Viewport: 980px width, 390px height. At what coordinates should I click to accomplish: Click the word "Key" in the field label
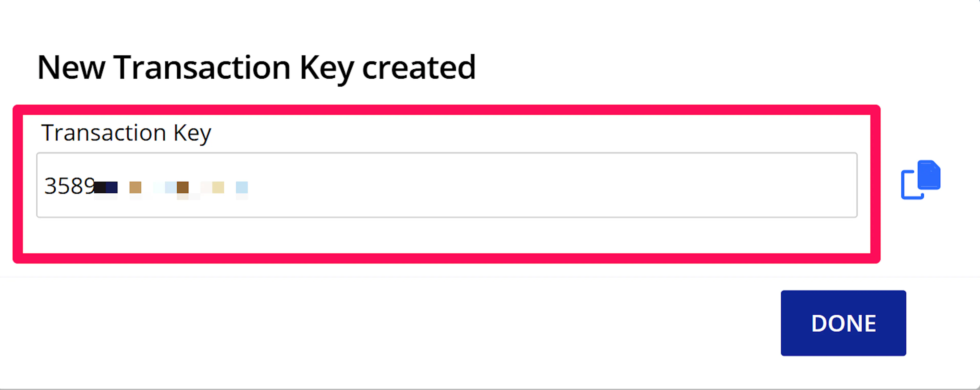(192, 133)
